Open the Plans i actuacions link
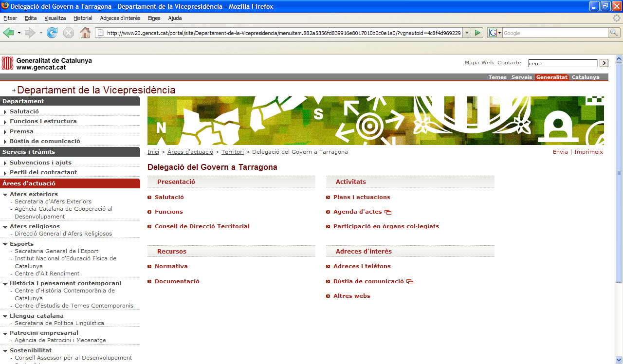 pos(362,197)
